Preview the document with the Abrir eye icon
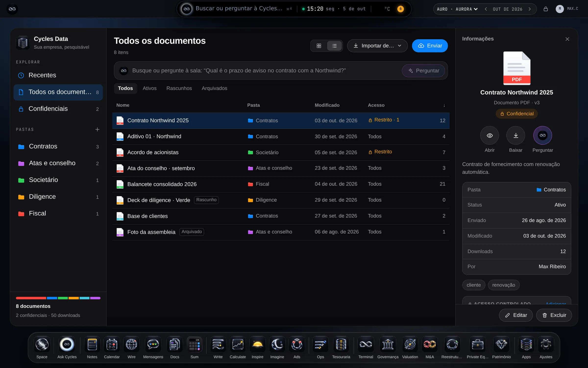This screenshot has height=368, width=588. coord(489,135)
